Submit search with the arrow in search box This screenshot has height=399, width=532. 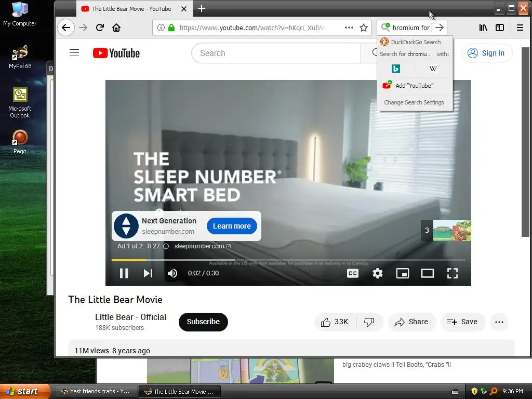(x=440, y=28)
